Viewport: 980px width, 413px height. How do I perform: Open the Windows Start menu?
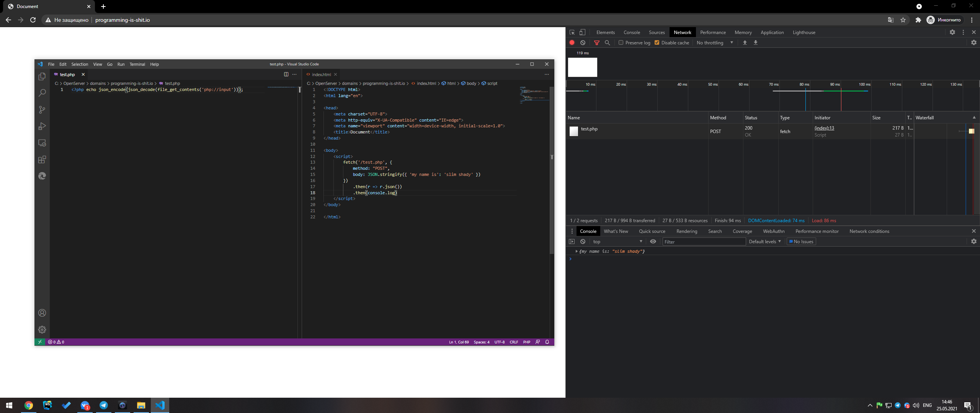(x=9, y=405)
